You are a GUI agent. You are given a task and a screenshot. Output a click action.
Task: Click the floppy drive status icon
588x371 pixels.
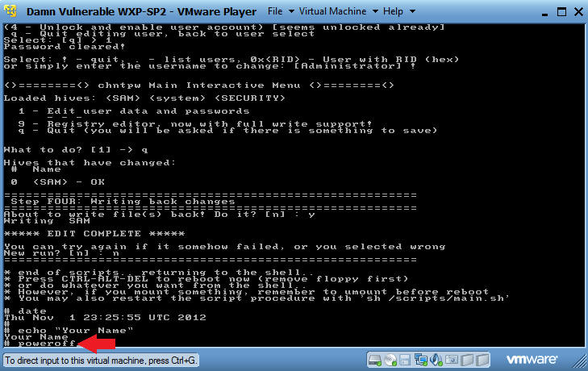coord(405,361)
